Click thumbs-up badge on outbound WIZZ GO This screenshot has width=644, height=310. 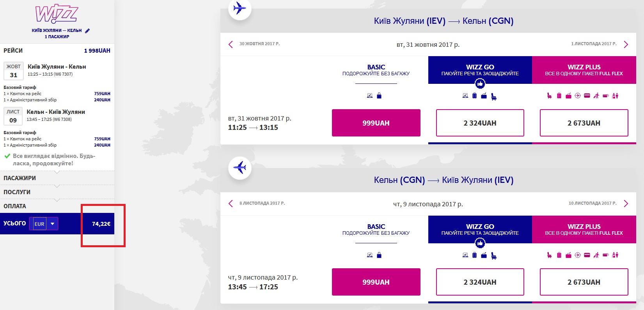pos(480,83)
